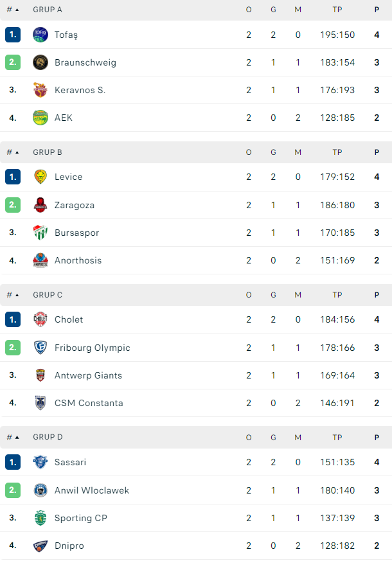Sort Grup A by TP column
Viewport: 392px width, 561px height.
point(337,10)
